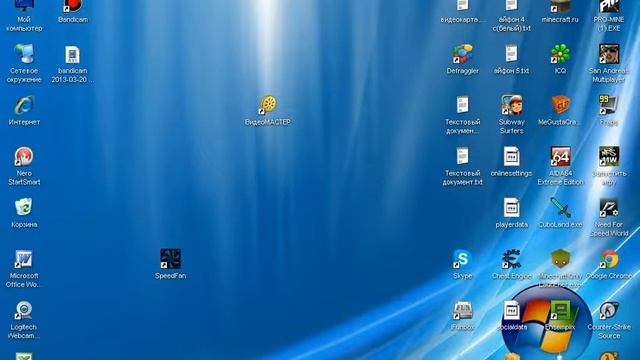Open the SpeedFan shortcut
640x360 pixels.
point(170,259)
